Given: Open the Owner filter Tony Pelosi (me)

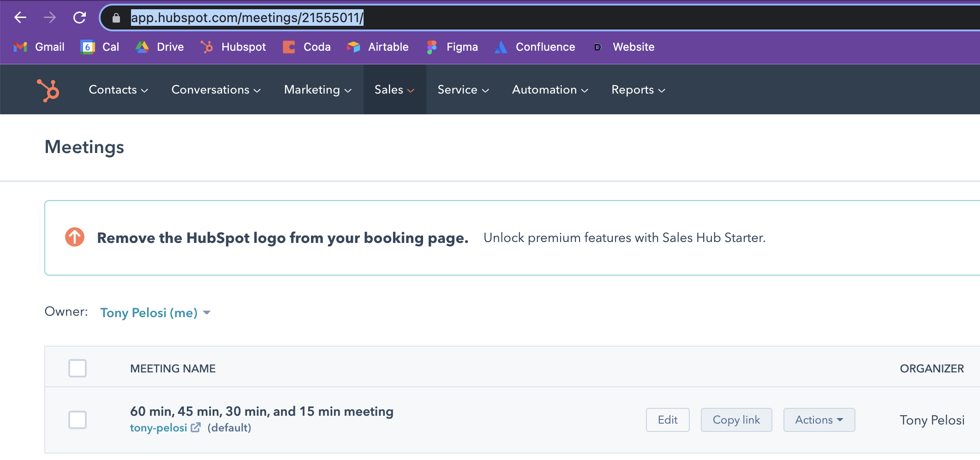Looking at the screenshot, I should coord(155,313).
